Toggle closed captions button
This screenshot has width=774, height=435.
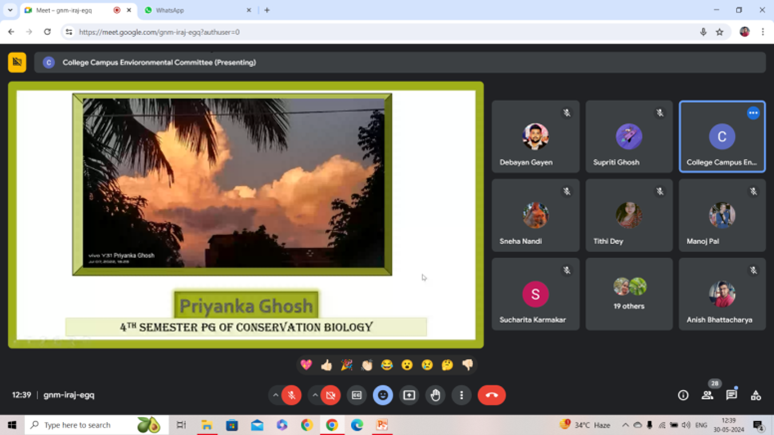(357, 395)
